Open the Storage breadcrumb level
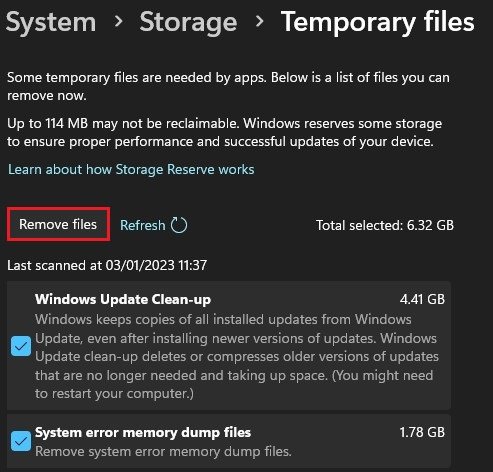The width and height of the screenshot is (493, 472). (x=188, y=22)
